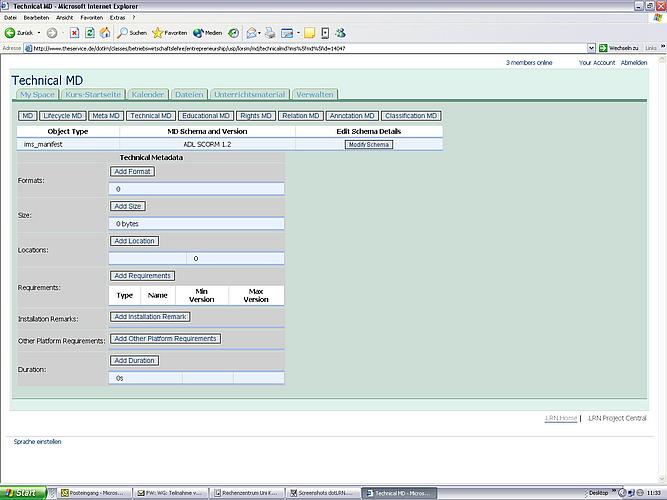
Task: Print the page with the printer icon
Action: click(x=270, y=33)
